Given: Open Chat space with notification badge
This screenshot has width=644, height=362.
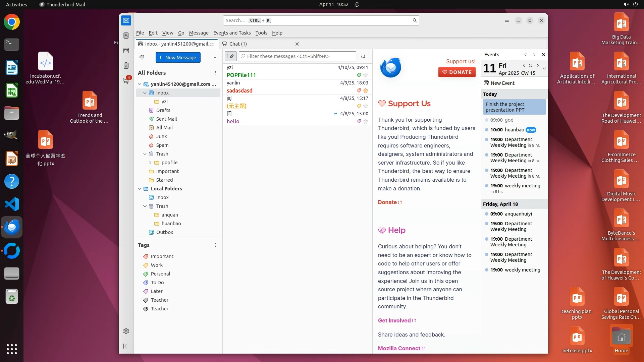Looking at the screenshot, I should pos(126,80).
